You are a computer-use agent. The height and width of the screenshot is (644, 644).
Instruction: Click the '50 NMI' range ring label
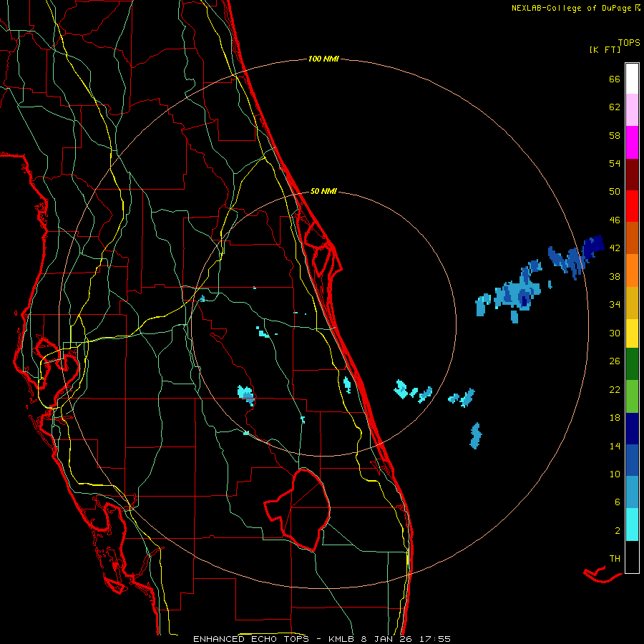[x=323, y=191]
